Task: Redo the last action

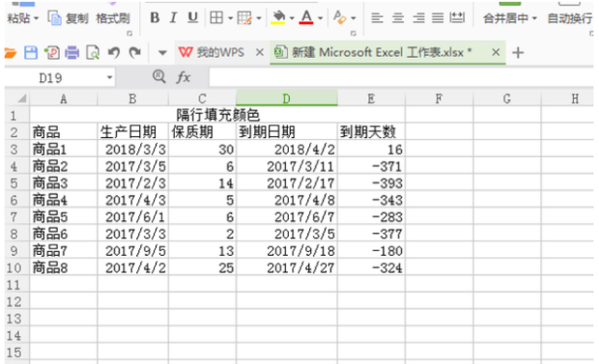Action: (x=134, y=52)
